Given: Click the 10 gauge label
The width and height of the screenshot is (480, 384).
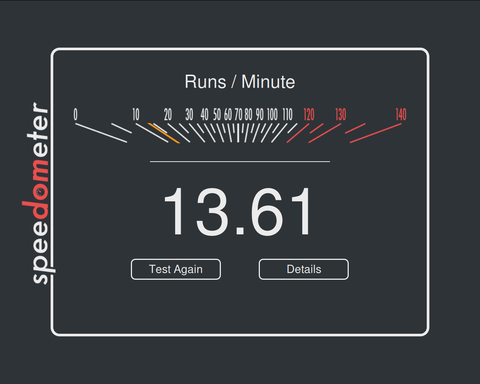Looking at the screenshot, I should (x=136, y=114).
